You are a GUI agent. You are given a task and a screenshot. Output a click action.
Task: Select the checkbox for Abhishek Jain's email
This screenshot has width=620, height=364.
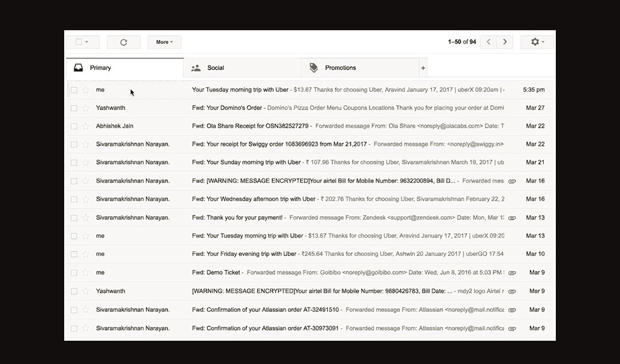point(74,126)
